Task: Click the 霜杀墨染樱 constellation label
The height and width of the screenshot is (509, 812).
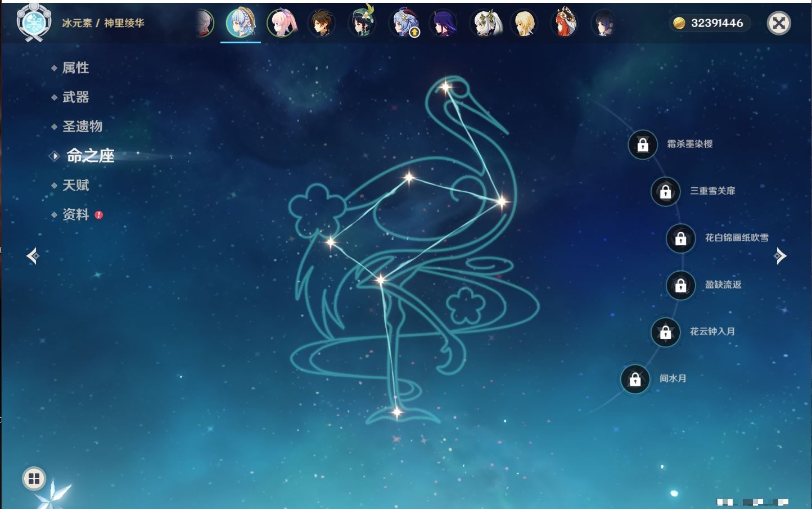Action: pyautogui.click(x=689, y=144)
